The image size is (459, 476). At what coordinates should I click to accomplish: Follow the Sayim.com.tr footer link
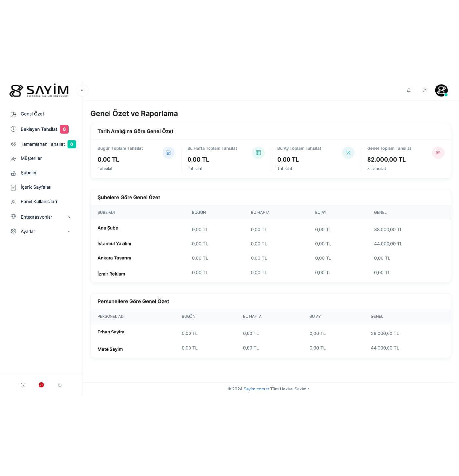click(x=256, y=389)
